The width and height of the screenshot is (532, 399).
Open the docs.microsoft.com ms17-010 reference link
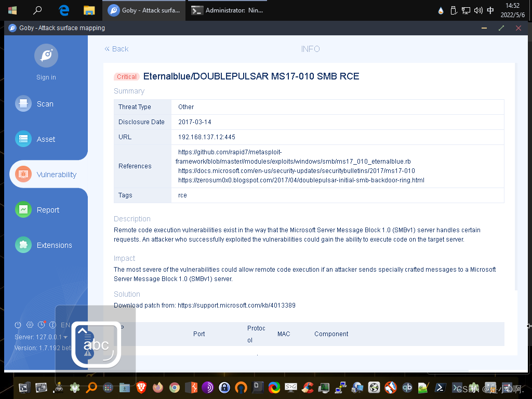[297, 170]
